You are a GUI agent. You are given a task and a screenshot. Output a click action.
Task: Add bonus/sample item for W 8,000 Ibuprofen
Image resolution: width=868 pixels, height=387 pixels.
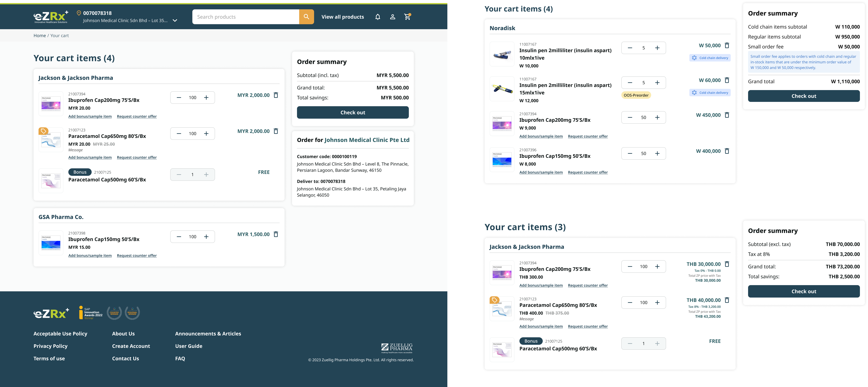click(x=541, y=172)
